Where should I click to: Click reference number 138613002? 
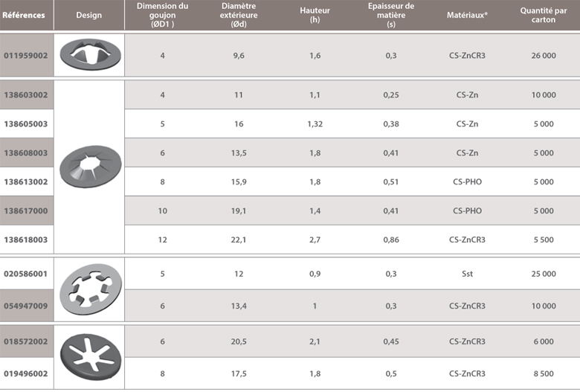pos(27,181)
